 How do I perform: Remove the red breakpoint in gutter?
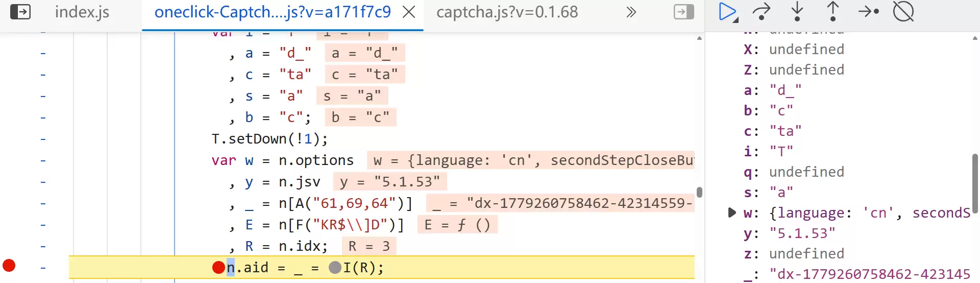9,266
